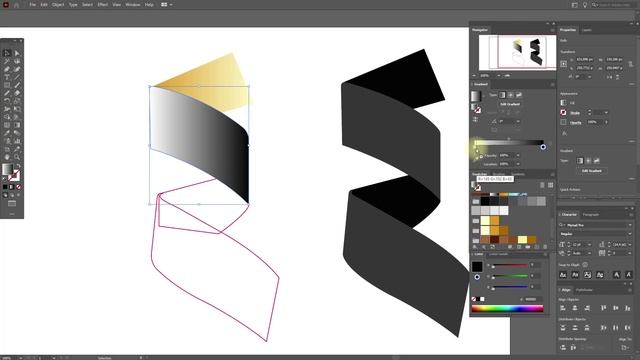Open the stroke weight dropdown in Properties

click(606, 112)
